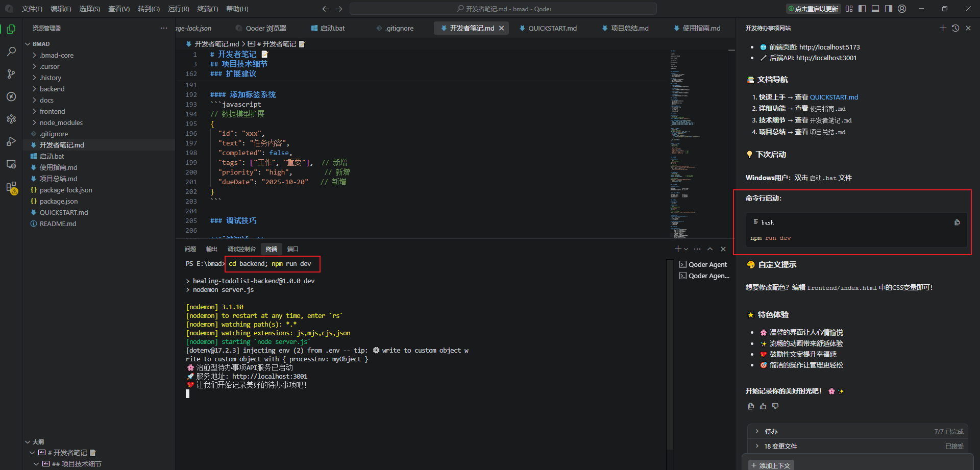
Task: Open 使用指南.md in the explorer
Action: pos(58,167)
